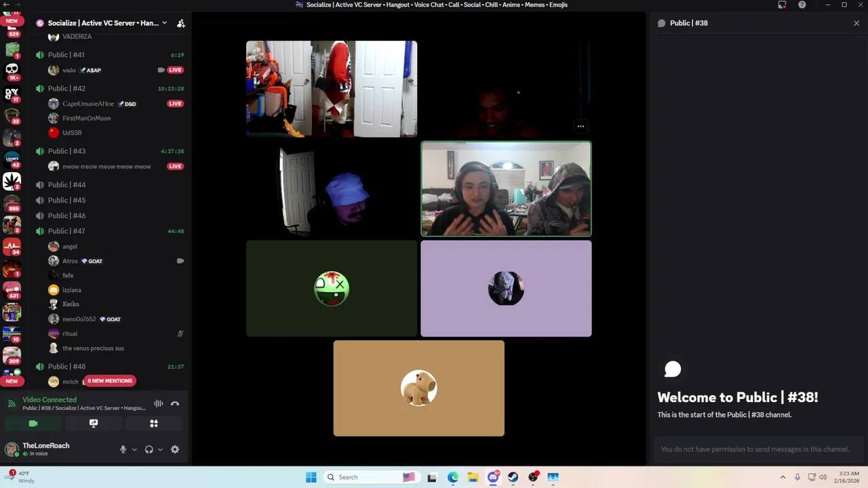Open server icon with 885 badge

(12, 202)
